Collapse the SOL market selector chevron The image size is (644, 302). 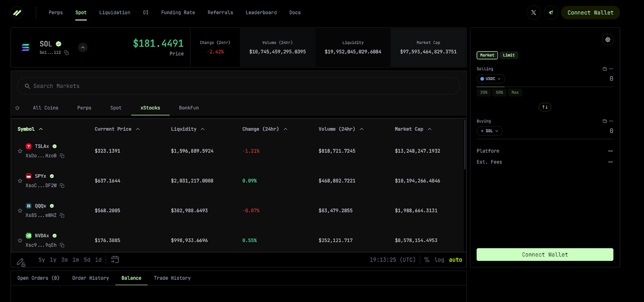coord(83,47)
